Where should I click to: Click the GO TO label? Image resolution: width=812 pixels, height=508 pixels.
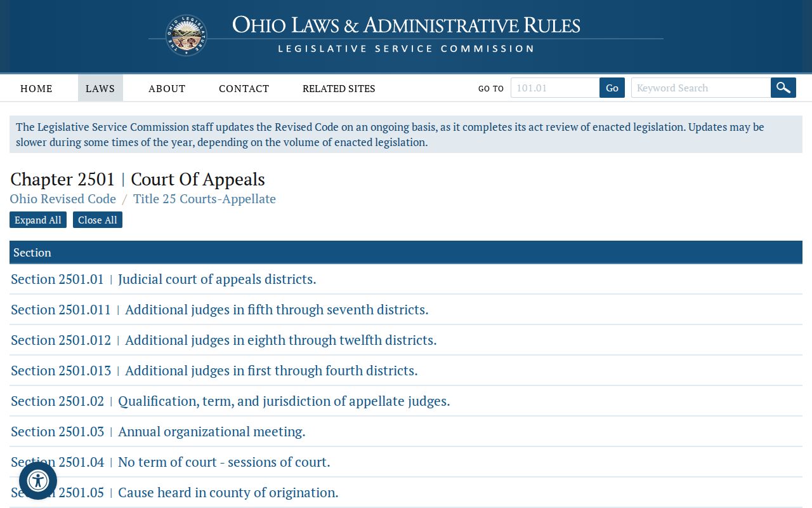491,89
